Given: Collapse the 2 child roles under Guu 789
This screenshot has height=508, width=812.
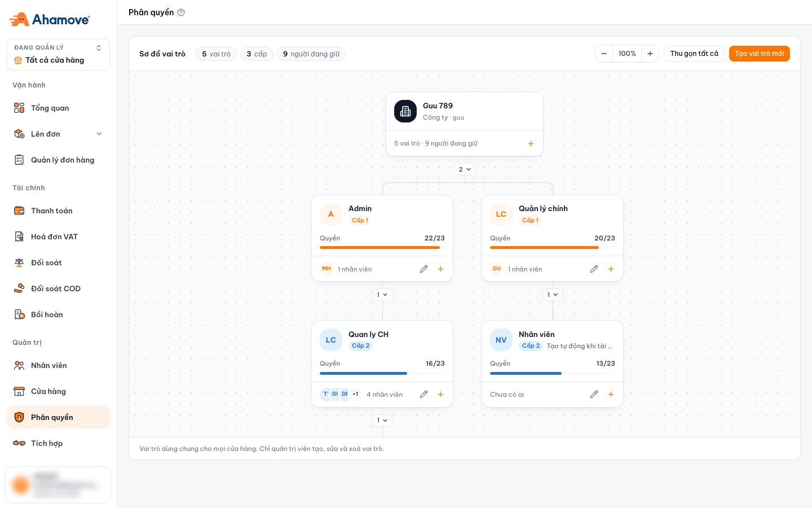Looking at the screenshot, I should [x=465, y=169].
